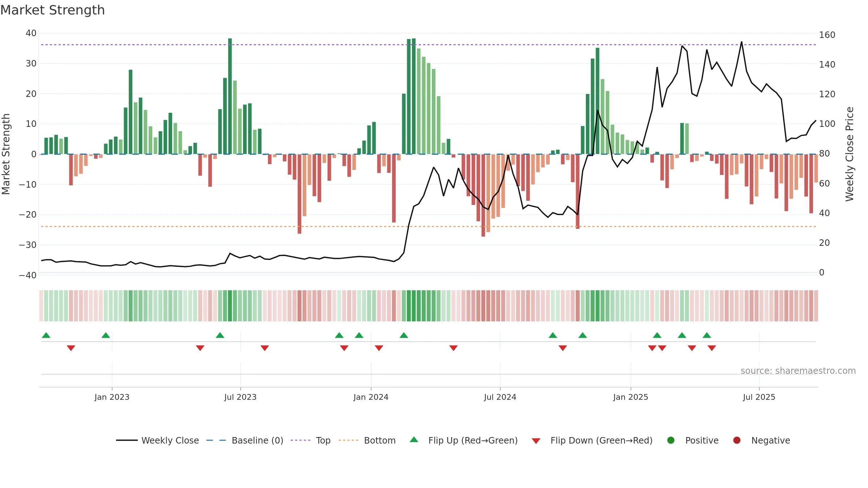Click the green Positive circle in legend
Screen dimensions: 868x488
pyautogui.click(x=671, y=440)
